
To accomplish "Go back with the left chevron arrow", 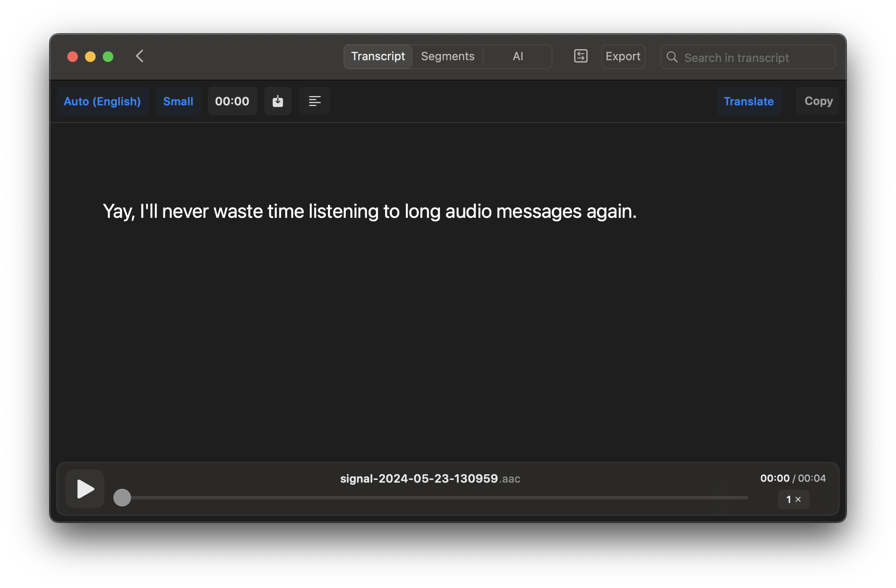I will [x=140, y=56].
